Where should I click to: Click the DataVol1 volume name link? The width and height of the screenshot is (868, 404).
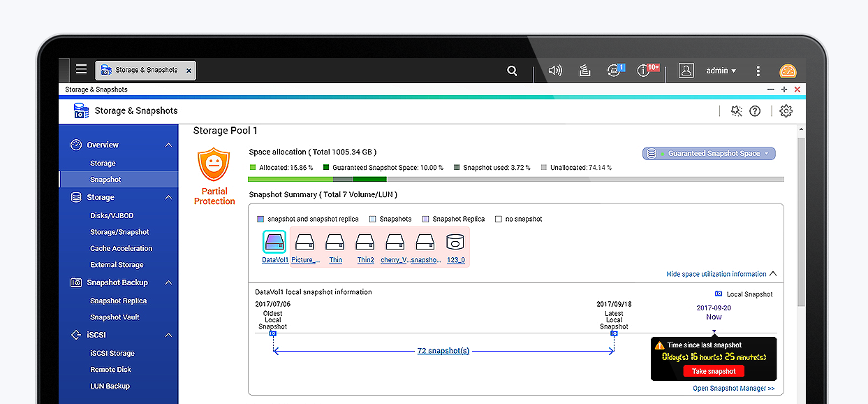(275, 260)
